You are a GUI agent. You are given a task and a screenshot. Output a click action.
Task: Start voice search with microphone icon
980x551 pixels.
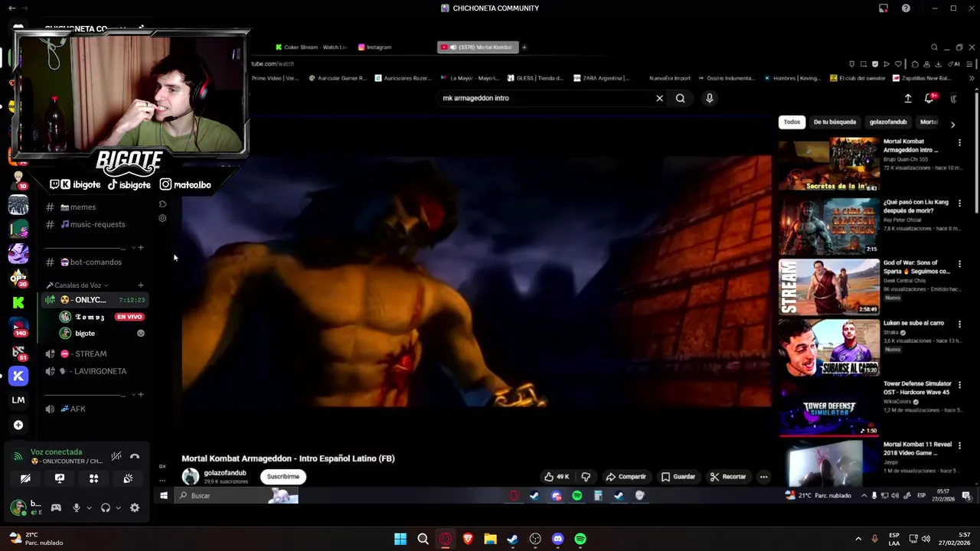[709, 98]
